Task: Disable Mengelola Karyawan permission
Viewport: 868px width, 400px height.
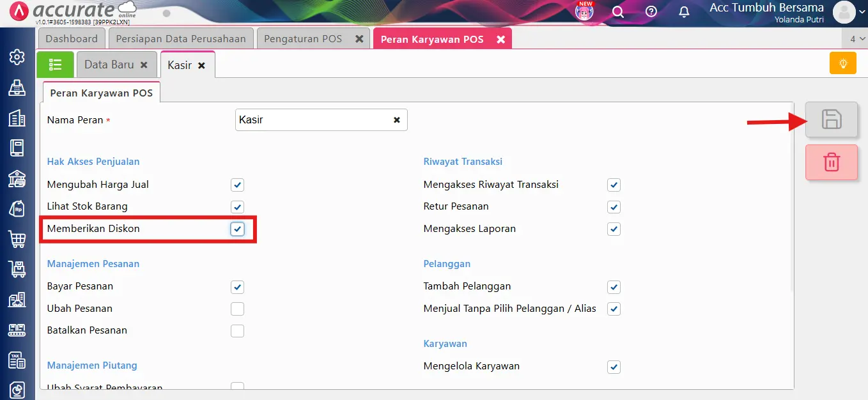Action: pos(614,367)
